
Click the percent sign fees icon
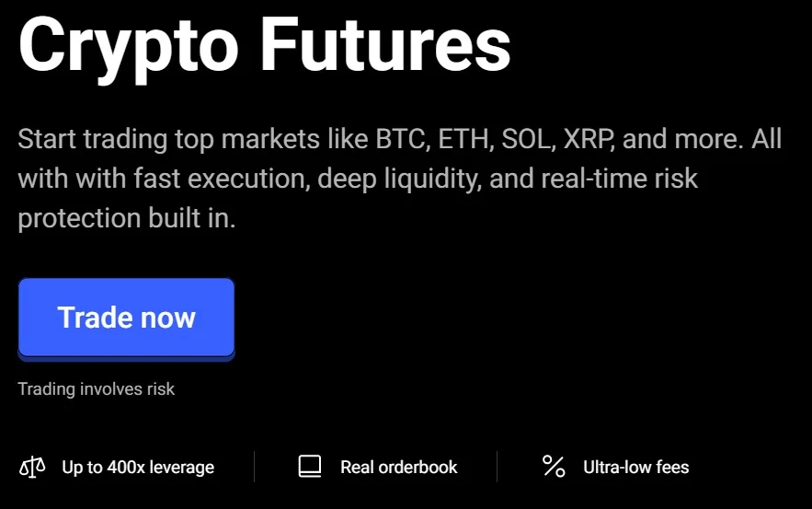[554, 467]
